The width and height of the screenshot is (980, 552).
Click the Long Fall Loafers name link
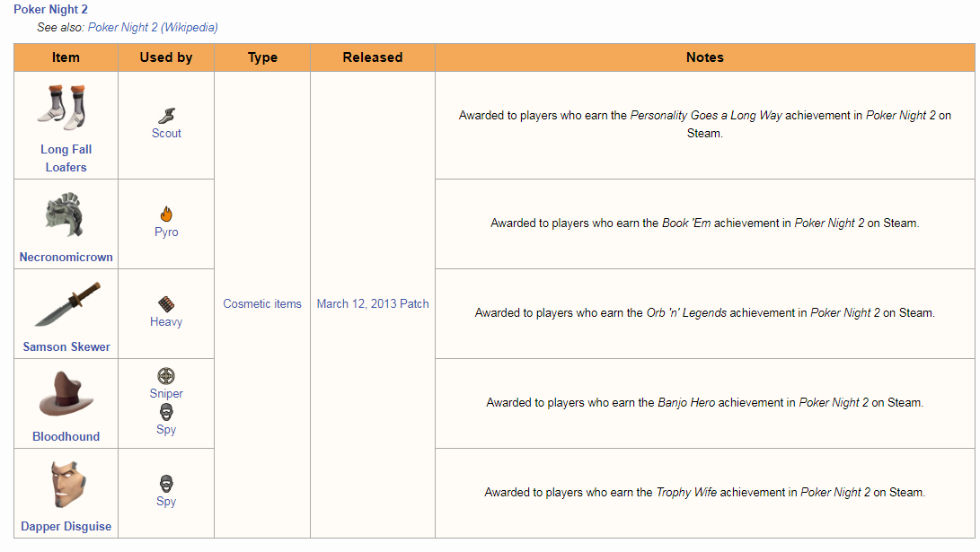66,158
